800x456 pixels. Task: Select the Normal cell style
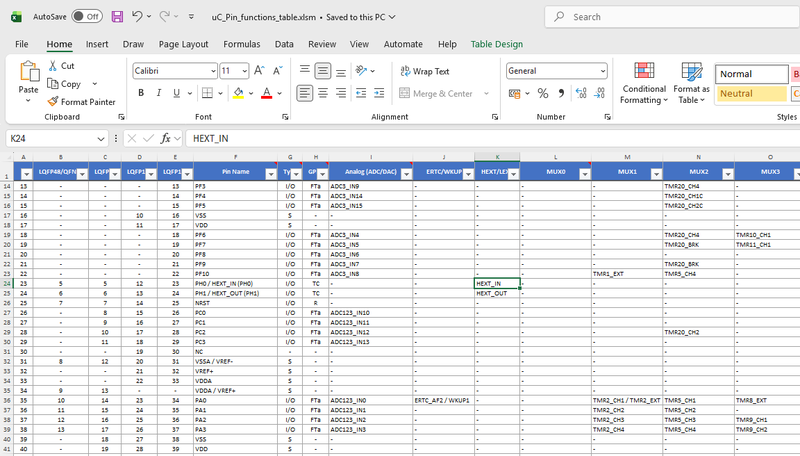752,74
